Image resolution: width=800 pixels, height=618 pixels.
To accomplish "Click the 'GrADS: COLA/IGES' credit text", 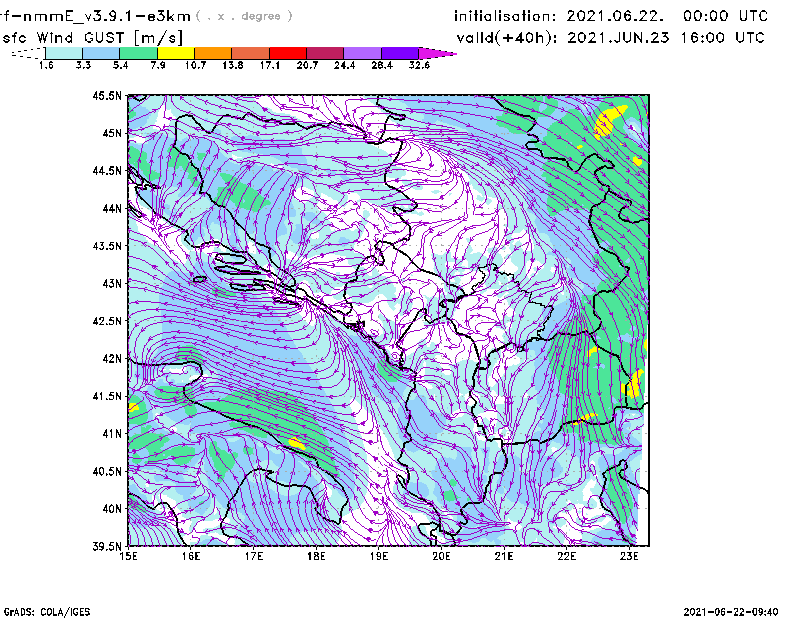I will pyautogui.click(x=47, y=612).
